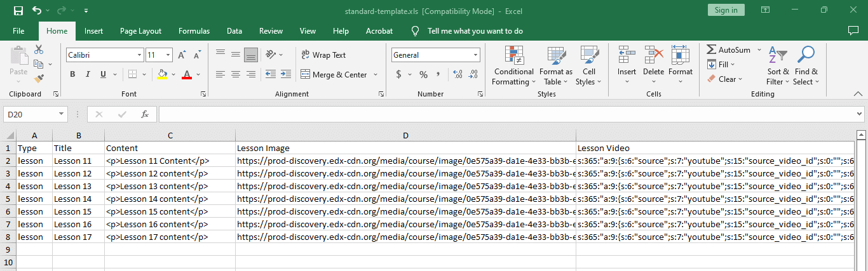The width and height of the screenshot is (868, 271).
Task: Delete cells using the Delete icon
Action: [x=653, y=61]
